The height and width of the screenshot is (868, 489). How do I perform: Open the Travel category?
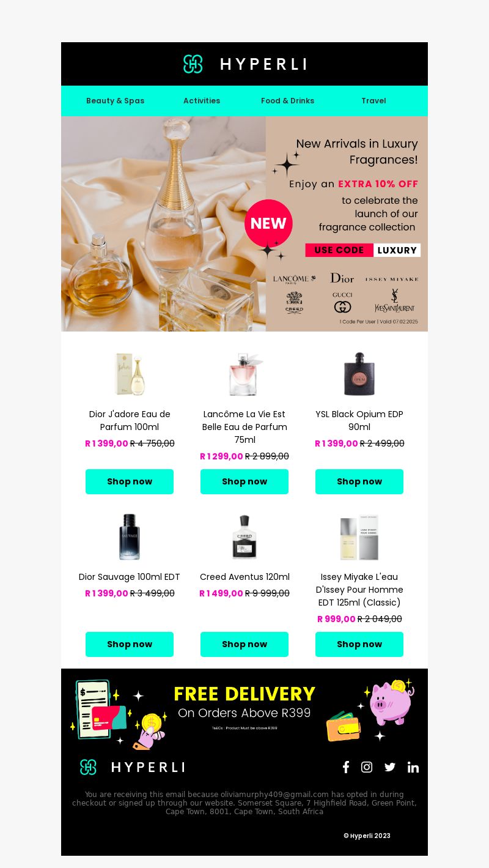[x=373, y=101]
